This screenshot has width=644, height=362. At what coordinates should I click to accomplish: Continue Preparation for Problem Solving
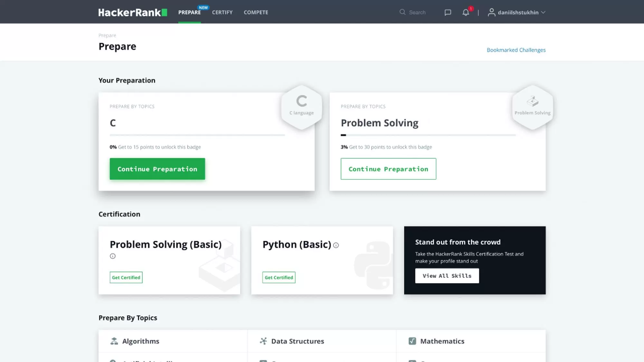click(x=388, y=169)
